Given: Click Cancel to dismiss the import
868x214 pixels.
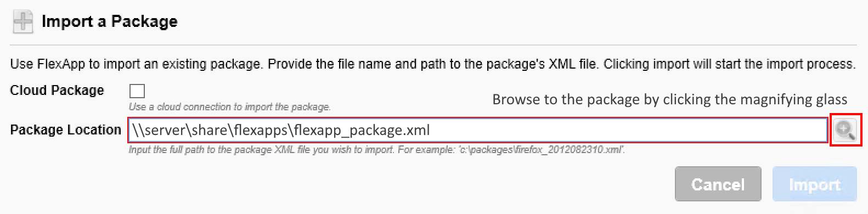Looking at the screenshot, I should point(718,184).
